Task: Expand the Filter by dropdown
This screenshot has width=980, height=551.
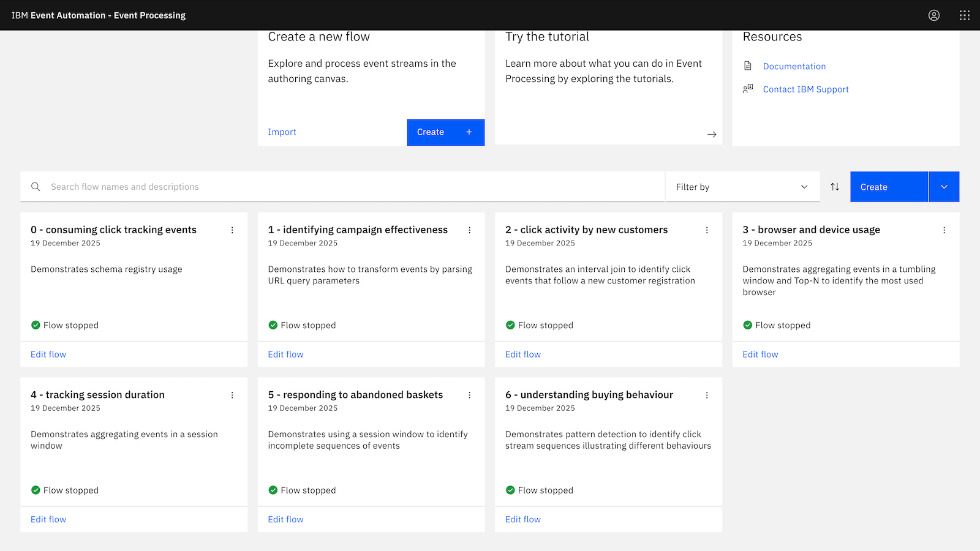Action: point(742,187)
